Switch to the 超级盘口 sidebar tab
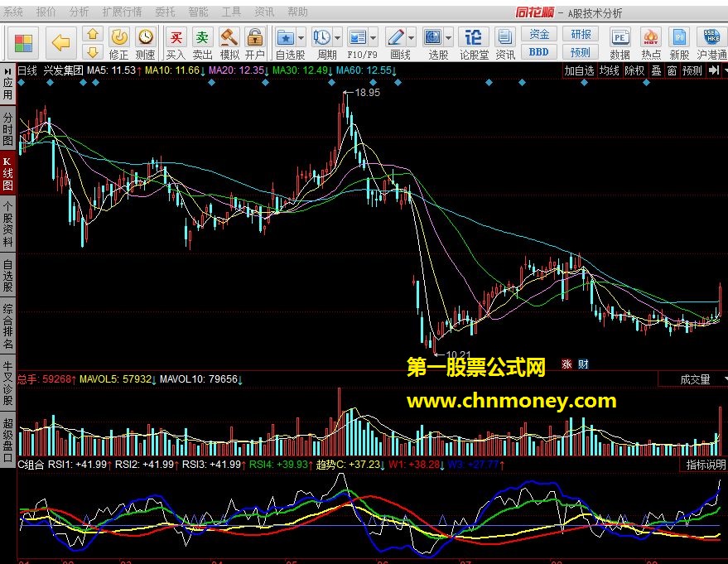728x564 pixels. pos(7,440)
